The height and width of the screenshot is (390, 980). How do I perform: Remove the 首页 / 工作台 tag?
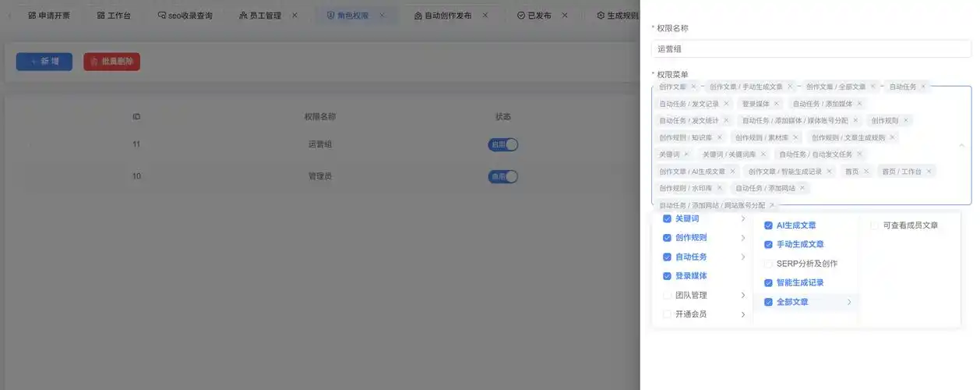click(x=929, y=172)
